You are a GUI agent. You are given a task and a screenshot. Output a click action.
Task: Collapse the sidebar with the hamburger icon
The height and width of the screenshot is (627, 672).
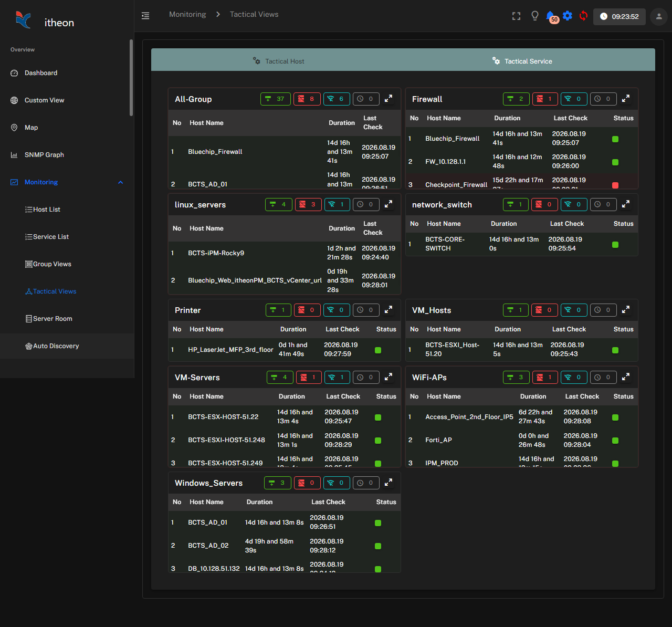coord(145,16)
